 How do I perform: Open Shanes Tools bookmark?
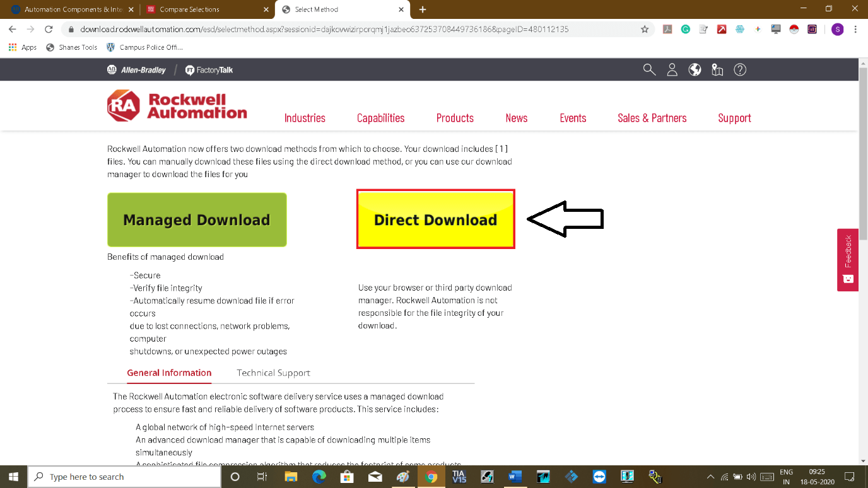[72, 47]
